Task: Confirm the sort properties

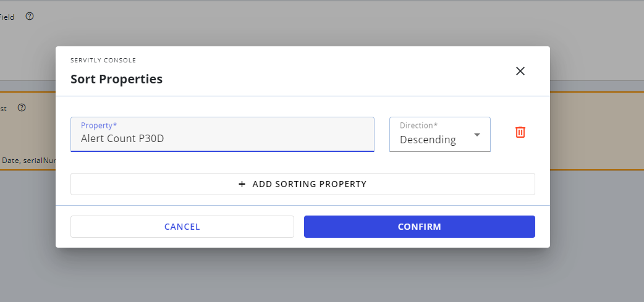Action: 419,227
